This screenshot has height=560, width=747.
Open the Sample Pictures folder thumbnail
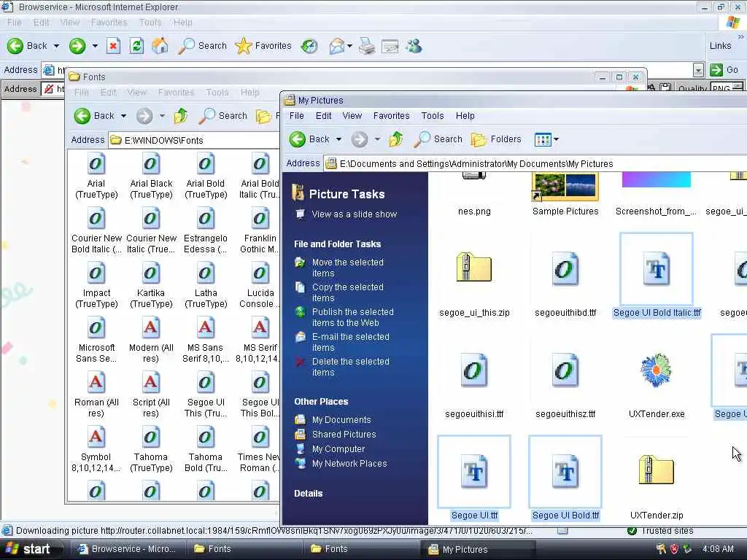click(565, 186)
